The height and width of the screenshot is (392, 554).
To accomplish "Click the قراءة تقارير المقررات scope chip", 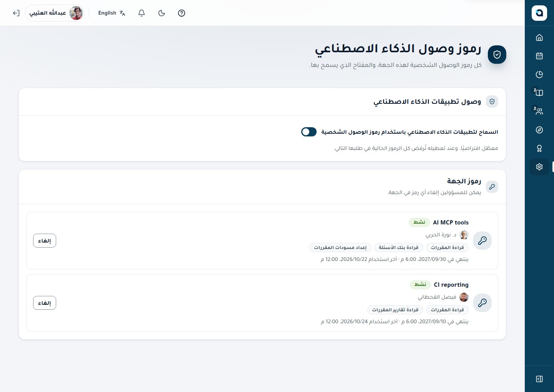I will 395,310.
